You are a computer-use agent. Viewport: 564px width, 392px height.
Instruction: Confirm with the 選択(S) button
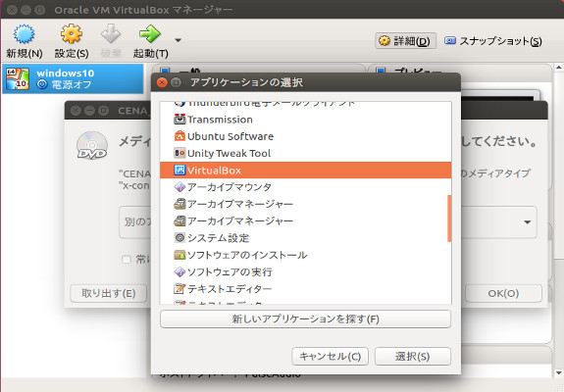coord(413,356)
